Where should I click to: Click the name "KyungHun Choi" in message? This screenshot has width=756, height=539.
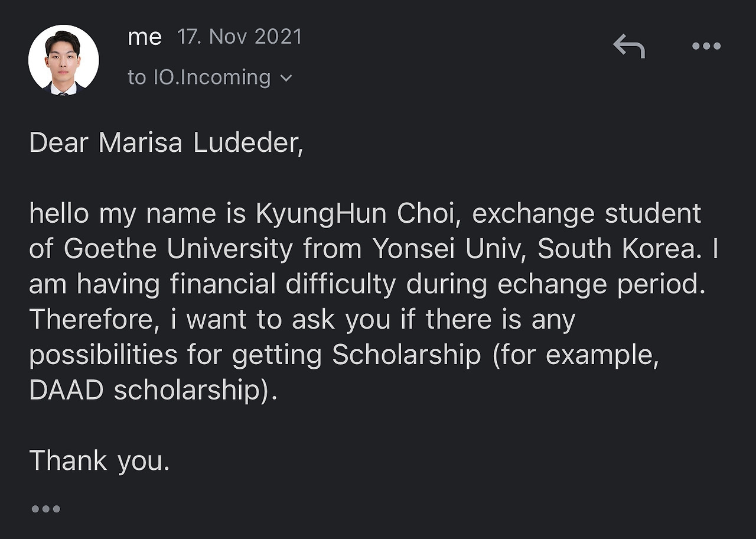pyautogui.click(x=355, y=214)
